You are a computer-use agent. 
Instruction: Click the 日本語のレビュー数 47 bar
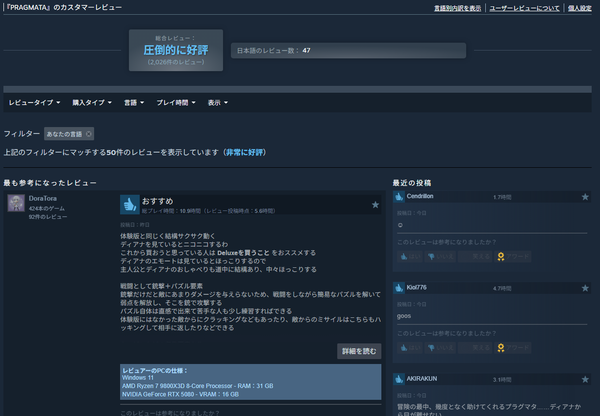348,51
